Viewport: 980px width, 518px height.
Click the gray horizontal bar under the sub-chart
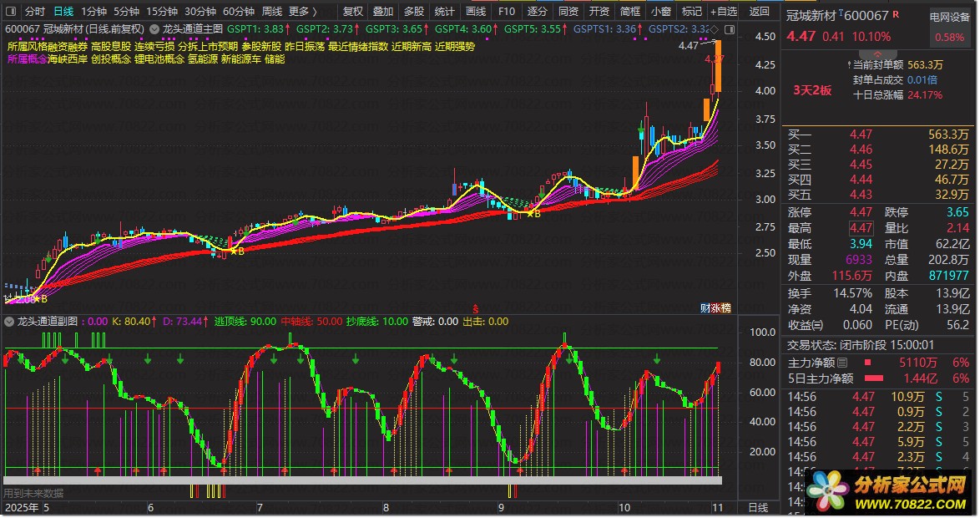pyautogui.click(x=363, y=480)
